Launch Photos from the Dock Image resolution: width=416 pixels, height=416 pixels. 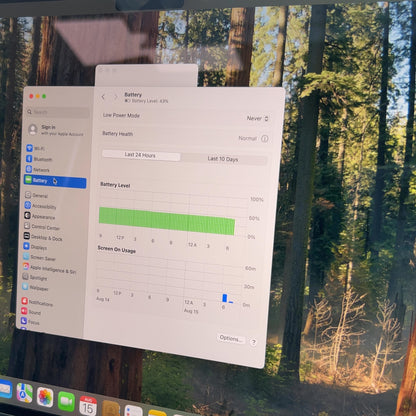pos(45,397)
